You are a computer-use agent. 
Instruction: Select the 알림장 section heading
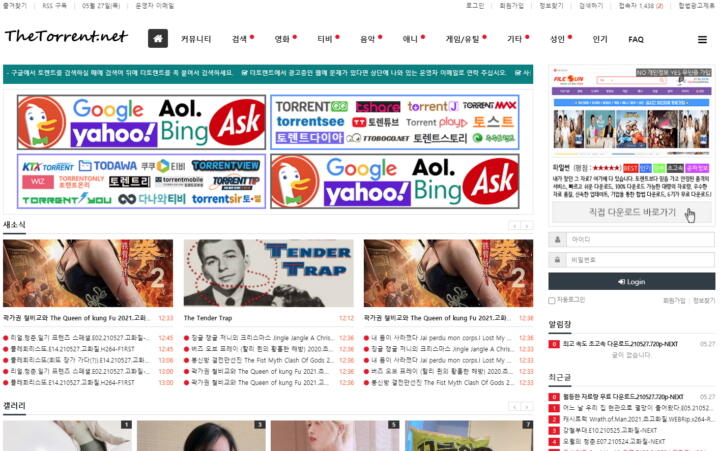pos(560,324)
